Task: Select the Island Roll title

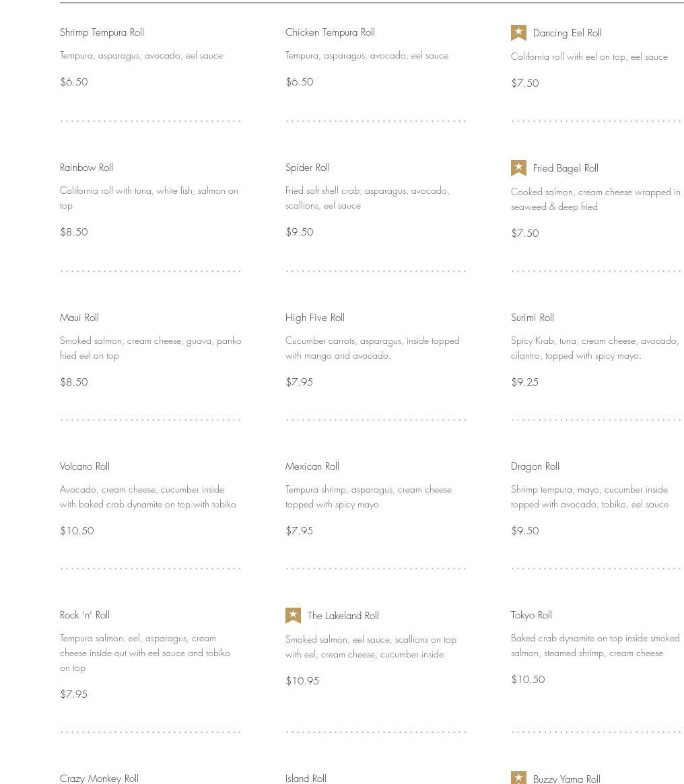Action: coord(306,778)
